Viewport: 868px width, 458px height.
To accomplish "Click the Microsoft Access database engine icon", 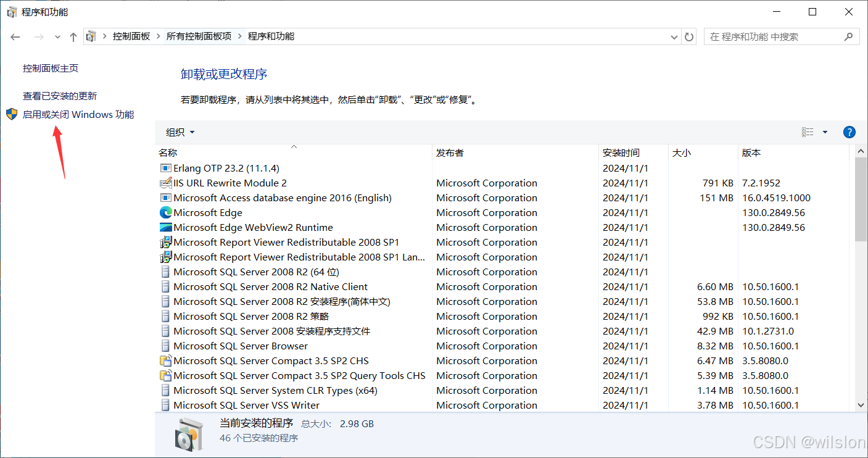I will click(x=165, y=198).
